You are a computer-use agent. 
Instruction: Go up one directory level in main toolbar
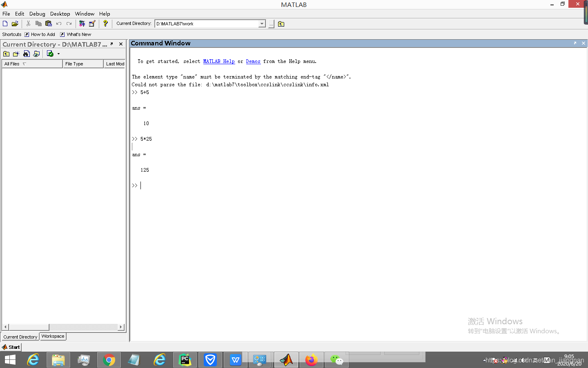tap(281, 24)
